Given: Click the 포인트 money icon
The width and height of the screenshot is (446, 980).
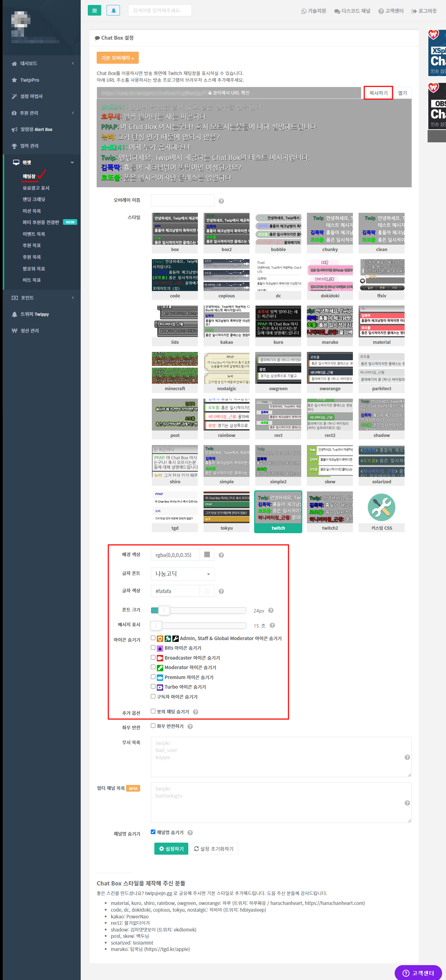Looking at the screenshot, I should [15, 298].
